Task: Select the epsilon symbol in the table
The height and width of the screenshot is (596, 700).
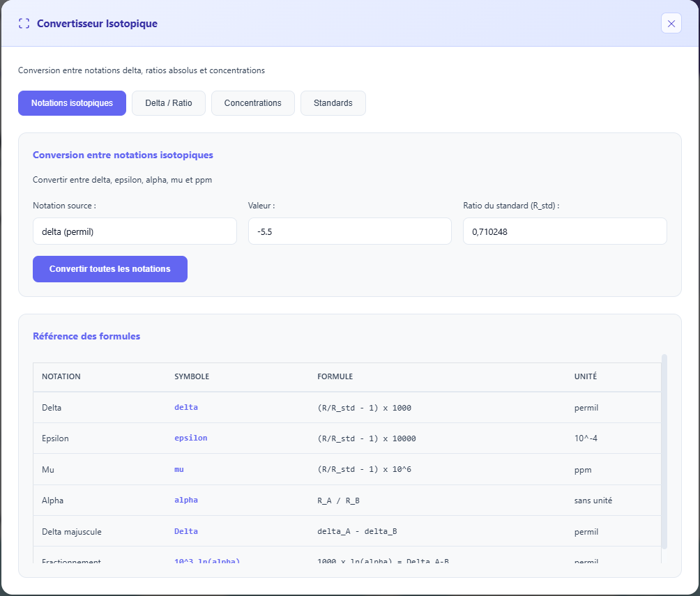Action: pyautogui.click(x=190, y=438)
